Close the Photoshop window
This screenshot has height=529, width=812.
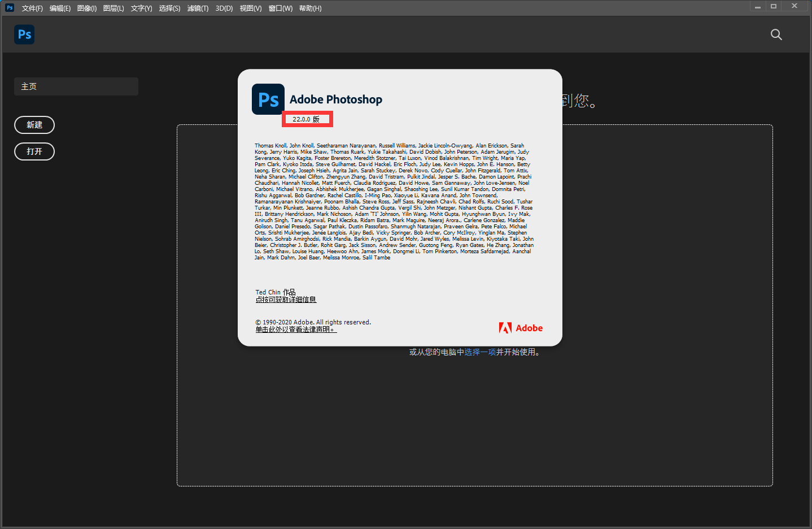(794, 6)
